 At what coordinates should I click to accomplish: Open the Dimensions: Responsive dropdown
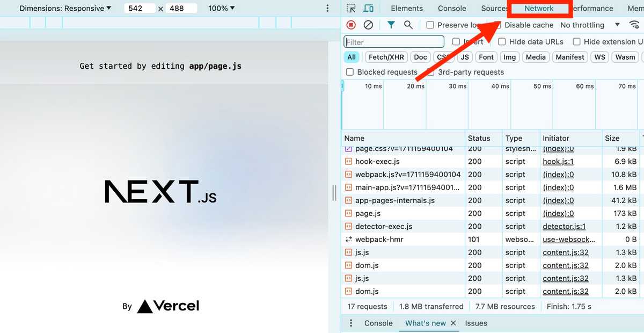pos(65,9)
